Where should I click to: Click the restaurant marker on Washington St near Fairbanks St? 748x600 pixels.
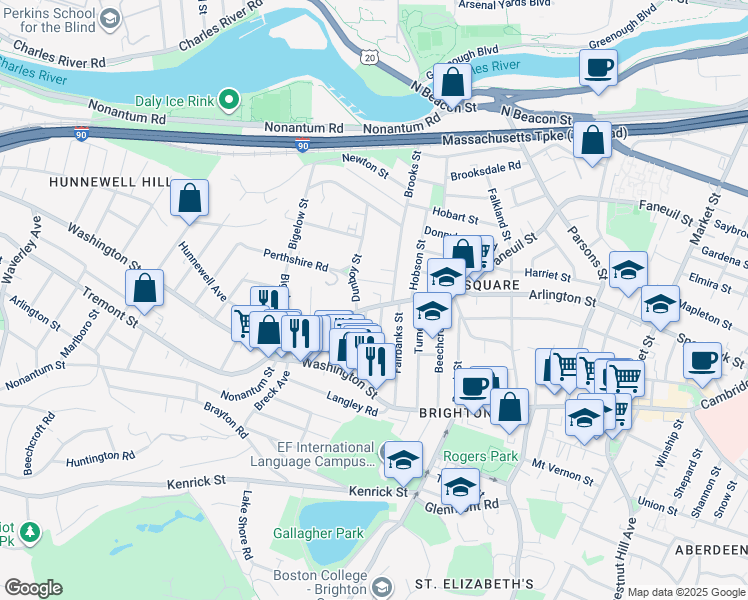376,364
